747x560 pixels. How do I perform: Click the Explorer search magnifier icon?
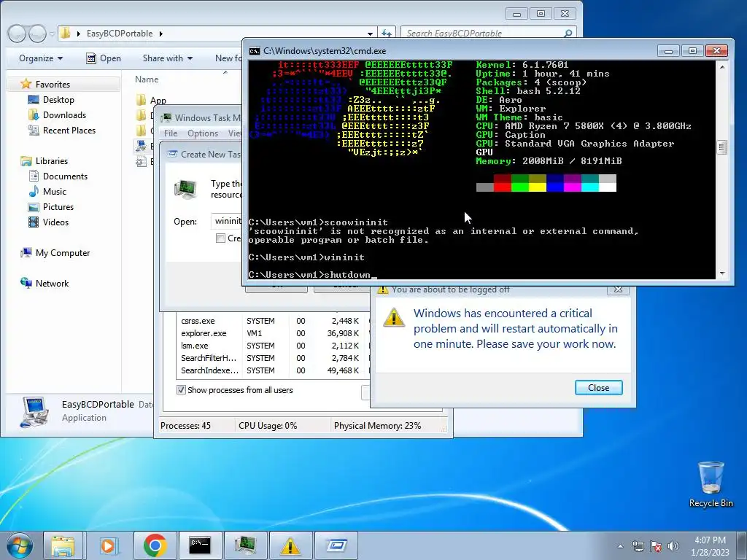point(568,34)
